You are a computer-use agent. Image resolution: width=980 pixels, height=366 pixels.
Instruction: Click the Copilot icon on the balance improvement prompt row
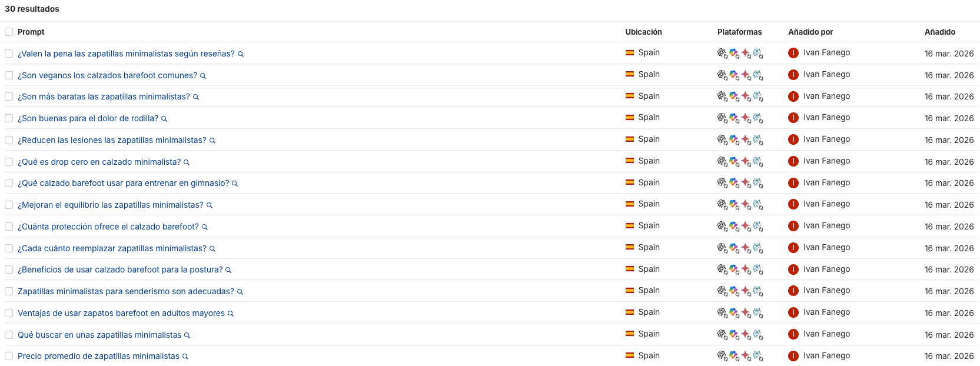(733, 204)
